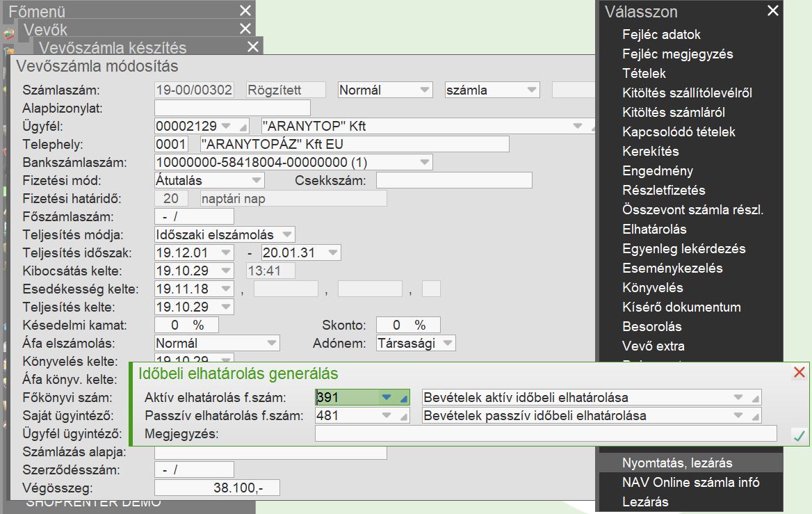812x514 pixels.
Task: Close the Időbeli elhatárolás generálás dialog
Action: coord(799,374)
